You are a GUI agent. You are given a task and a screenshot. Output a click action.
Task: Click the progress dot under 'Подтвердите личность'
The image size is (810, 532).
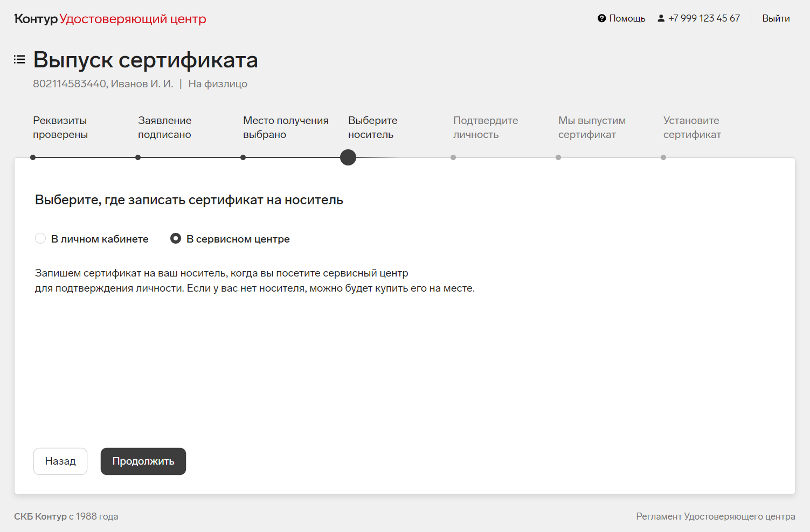pyautogui.click(x=453, y=157)
